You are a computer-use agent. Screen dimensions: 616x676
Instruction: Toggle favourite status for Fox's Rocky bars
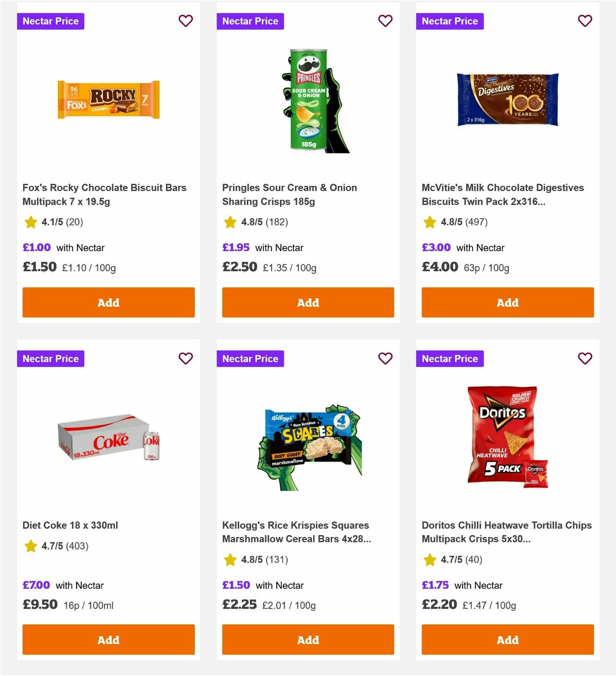[186, 21]
